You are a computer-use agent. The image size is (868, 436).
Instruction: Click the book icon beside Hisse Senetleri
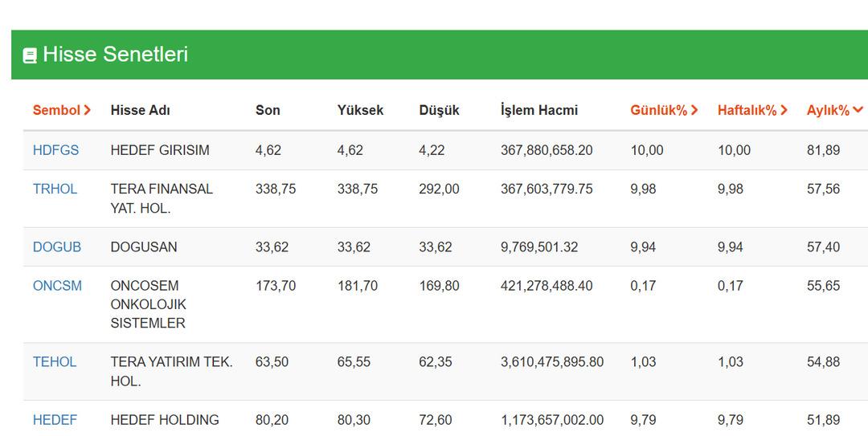(30, 55)
